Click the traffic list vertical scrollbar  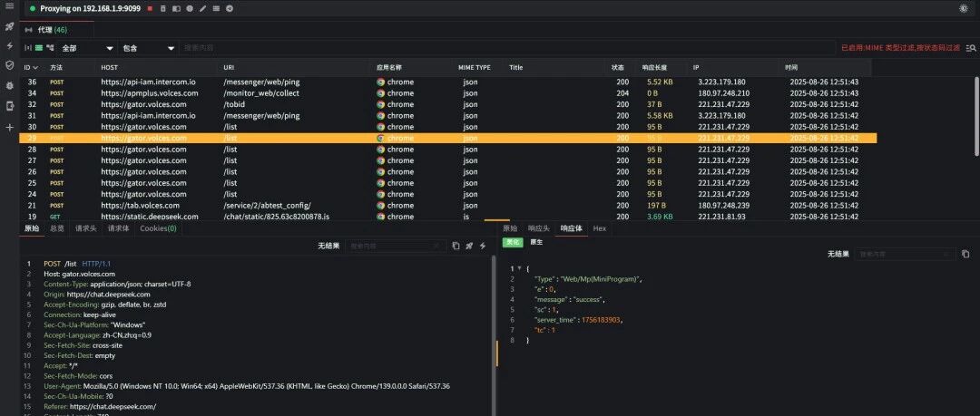pos(977,116)
